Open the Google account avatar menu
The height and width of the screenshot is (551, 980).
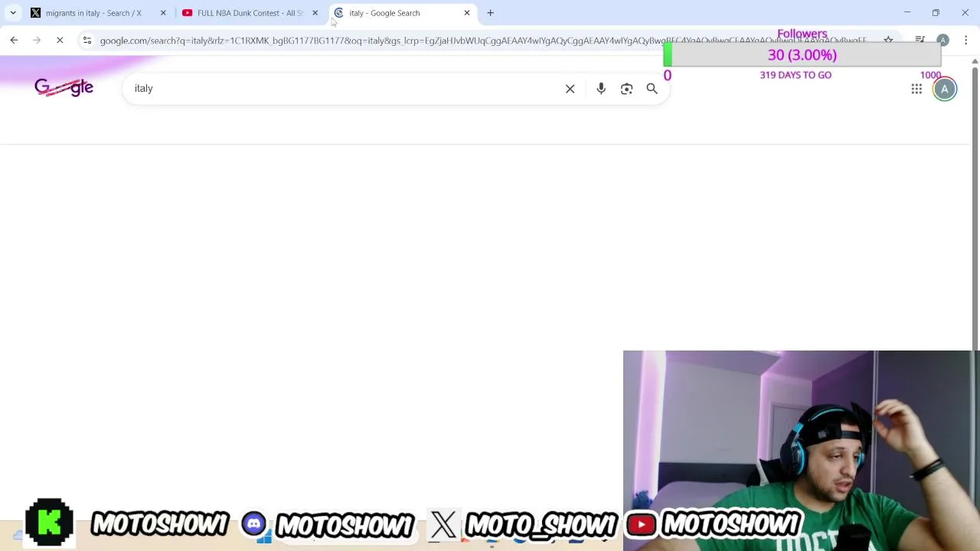pos(945,89)
